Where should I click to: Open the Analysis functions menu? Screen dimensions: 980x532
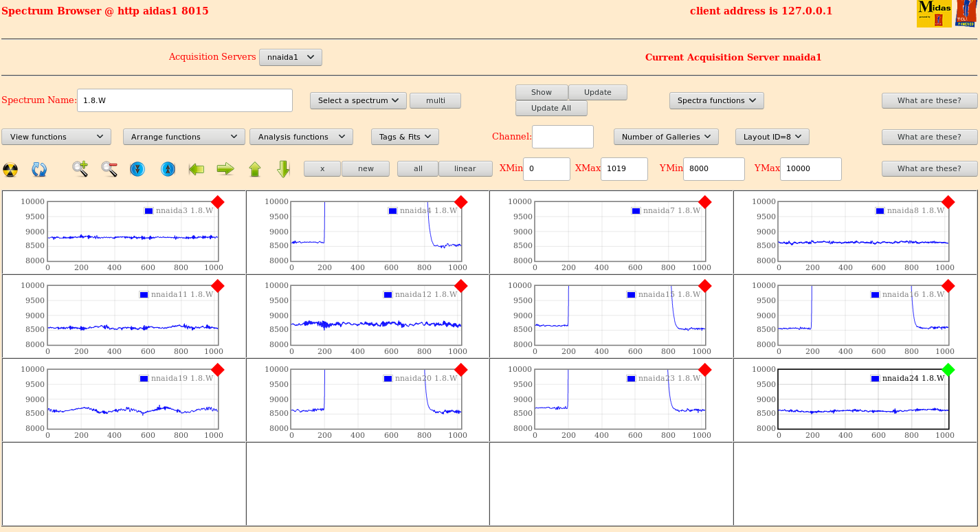click(x=301, y=137)
